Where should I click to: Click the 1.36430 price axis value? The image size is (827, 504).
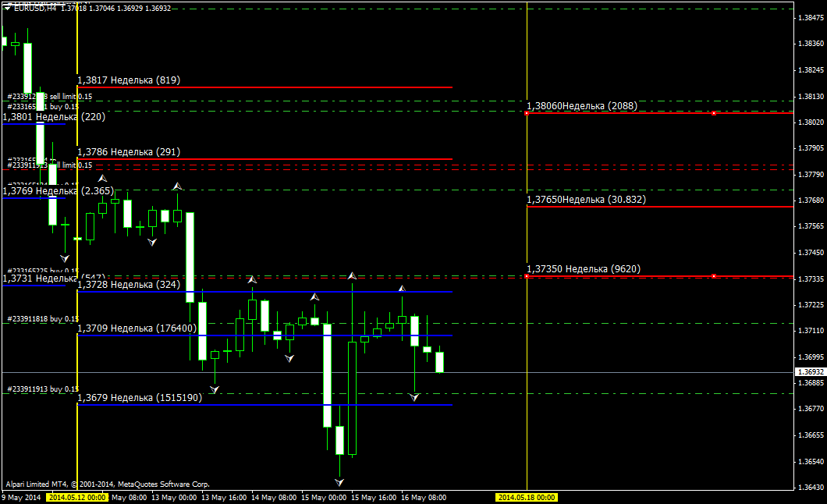(811, 488)
